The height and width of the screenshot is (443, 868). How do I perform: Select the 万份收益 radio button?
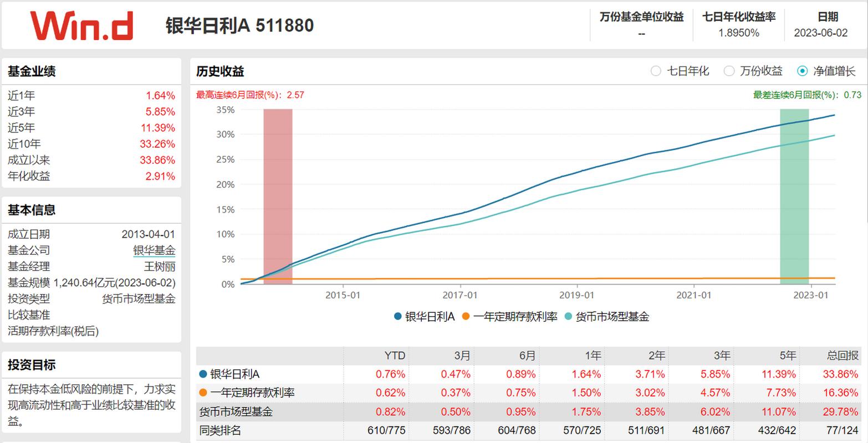[729, 71]
